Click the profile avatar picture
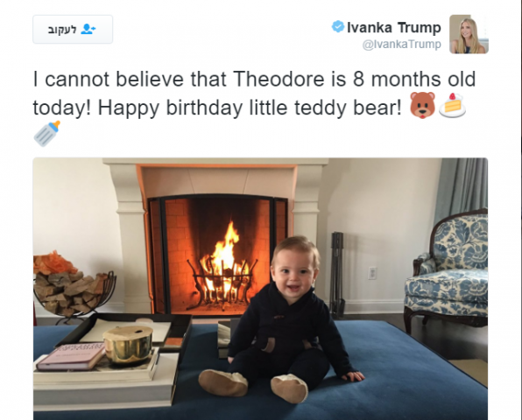The width and height of the screenshot is (522, 420). point(469,34)
